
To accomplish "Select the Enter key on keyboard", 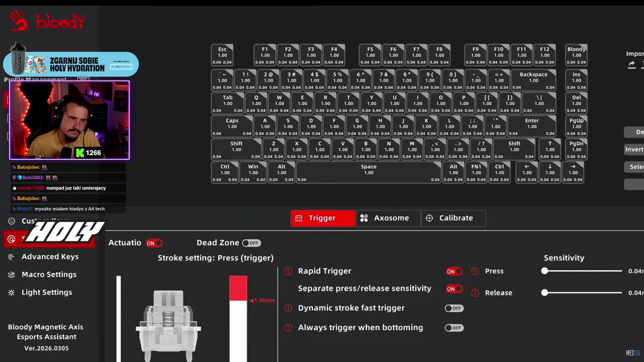I will pos(532,126).
